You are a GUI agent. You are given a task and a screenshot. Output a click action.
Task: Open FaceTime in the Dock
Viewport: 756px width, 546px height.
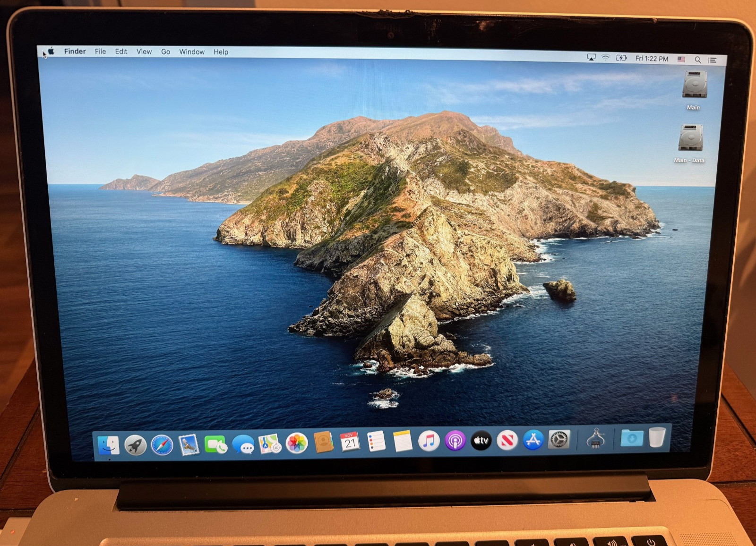click(x=215, y=444)
